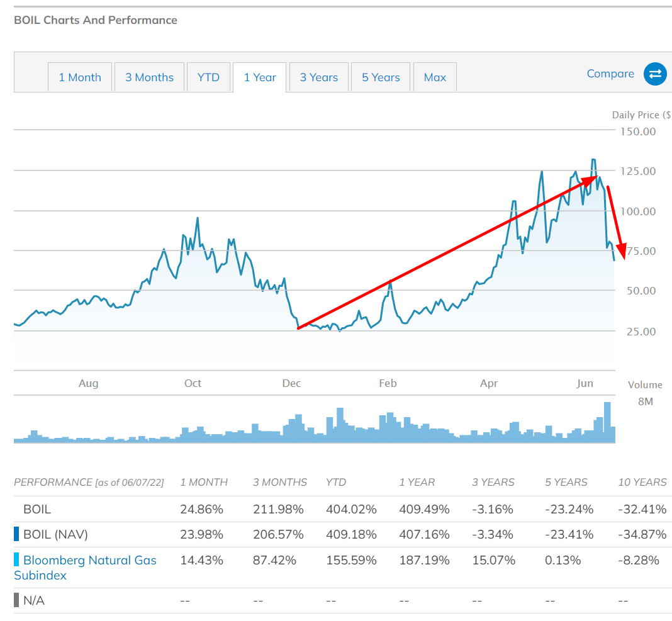The width and height of the screenshot is (672, 621).
Task: Click BOIL 5 years value -23.24%
Action: 569,509
